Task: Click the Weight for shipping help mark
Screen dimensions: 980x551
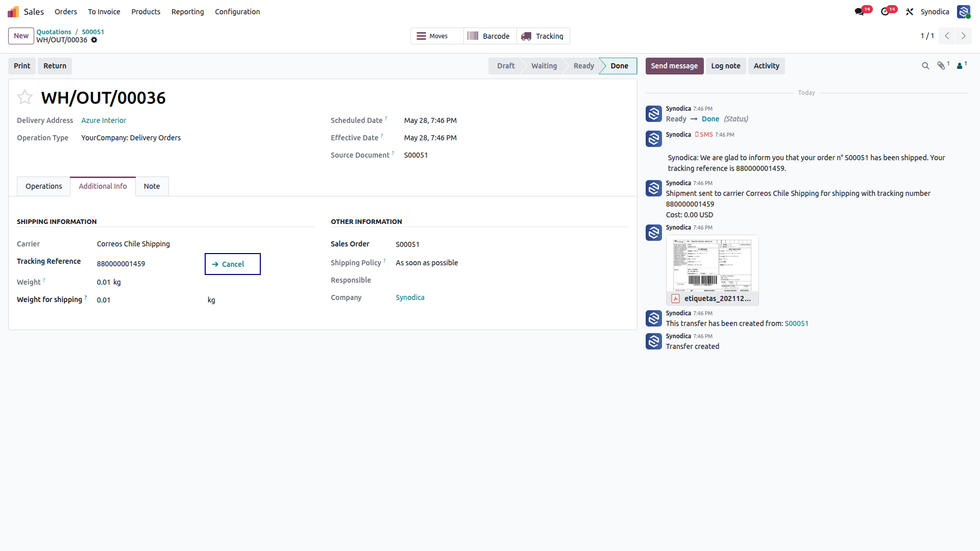Action: pyautogui.click(x=86, y=297)
